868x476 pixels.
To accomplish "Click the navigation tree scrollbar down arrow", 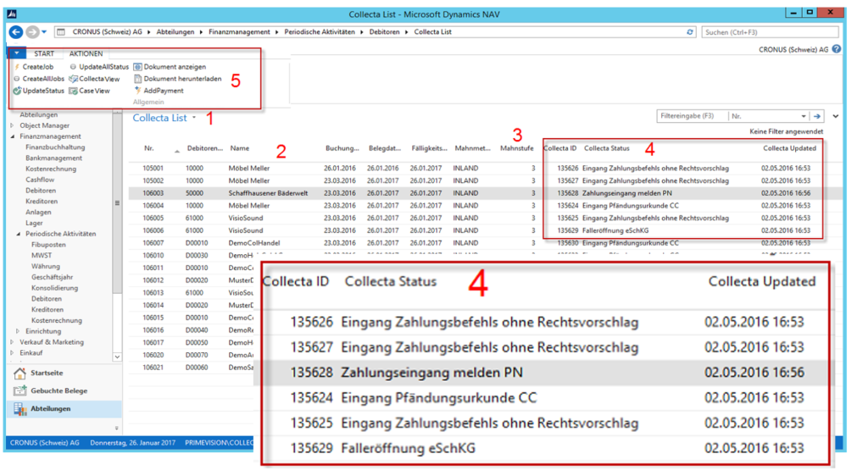I will [117, 357].
